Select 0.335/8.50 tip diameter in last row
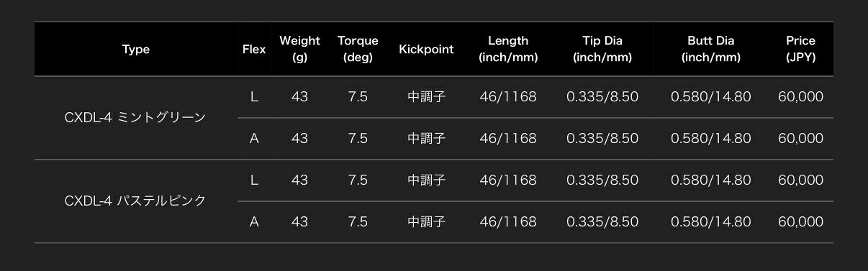 (602, 221)
